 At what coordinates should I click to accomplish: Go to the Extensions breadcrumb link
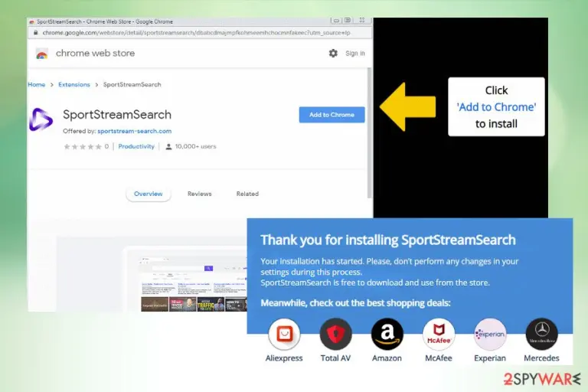tap(74, 84)
